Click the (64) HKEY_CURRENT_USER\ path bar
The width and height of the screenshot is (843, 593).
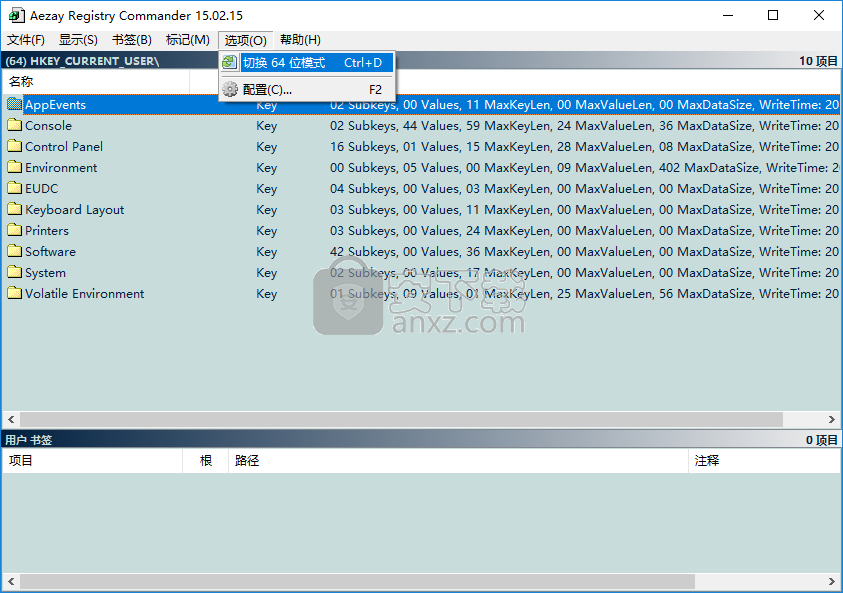82,61
